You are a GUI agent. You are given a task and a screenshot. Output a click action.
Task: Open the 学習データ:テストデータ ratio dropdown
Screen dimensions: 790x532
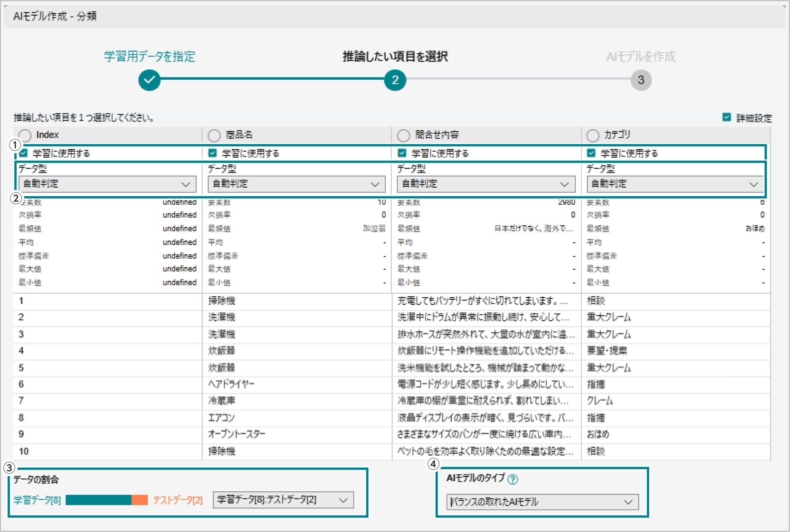tap(283, 500)
